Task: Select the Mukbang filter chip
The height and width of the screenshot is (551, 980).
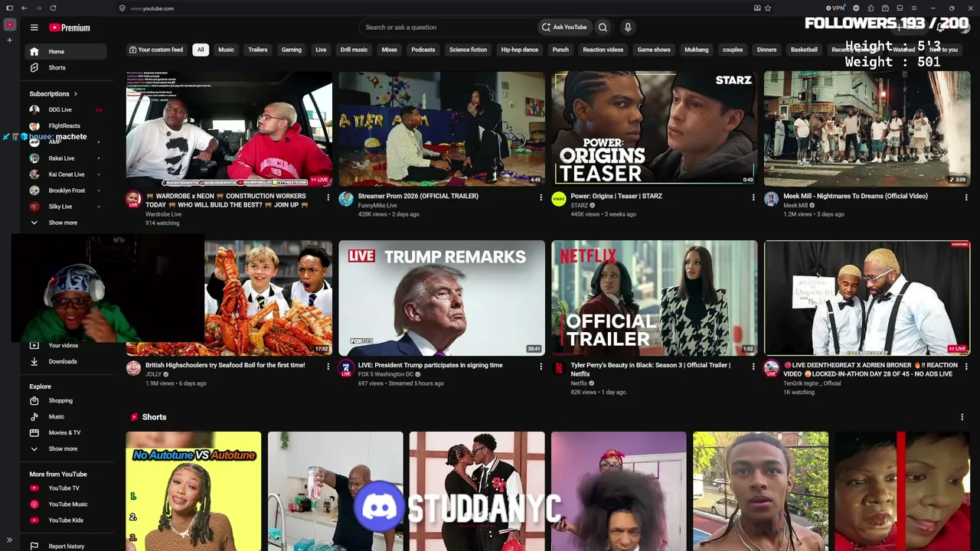Action: pos(697,50)
